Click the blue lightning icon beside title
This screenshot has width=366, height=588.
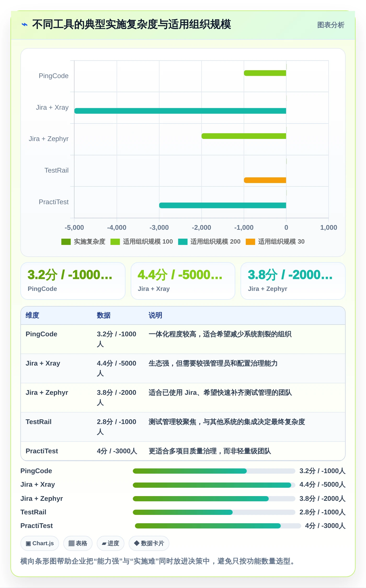tap(25, 25)
